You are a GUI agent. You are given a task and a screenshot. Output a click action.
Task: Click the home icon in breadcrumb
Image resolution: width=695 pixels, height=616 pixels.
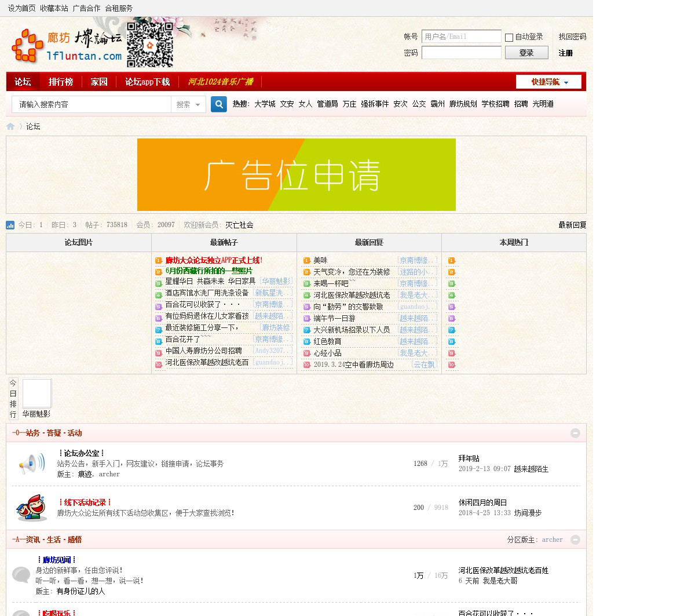10,126
